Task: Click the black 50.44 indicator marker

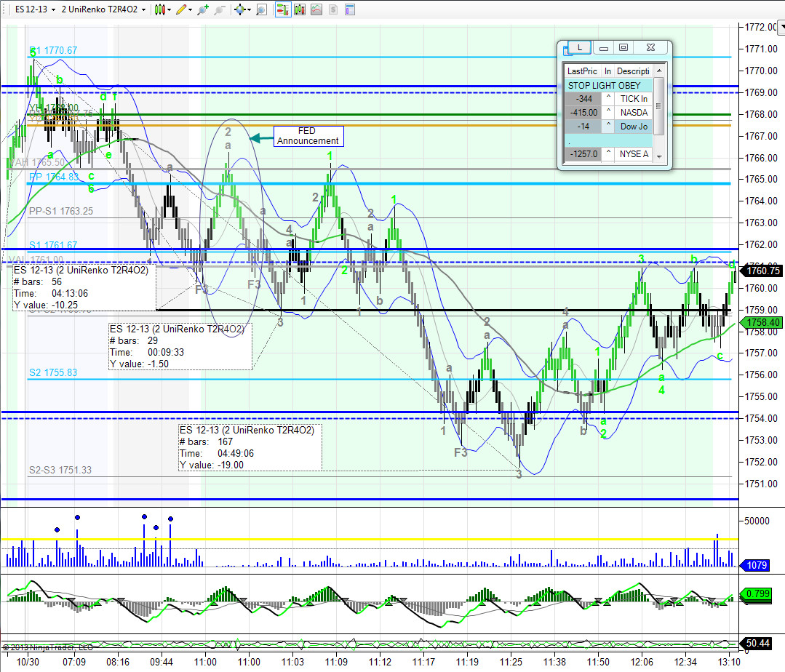Action: tap(757, 643)
